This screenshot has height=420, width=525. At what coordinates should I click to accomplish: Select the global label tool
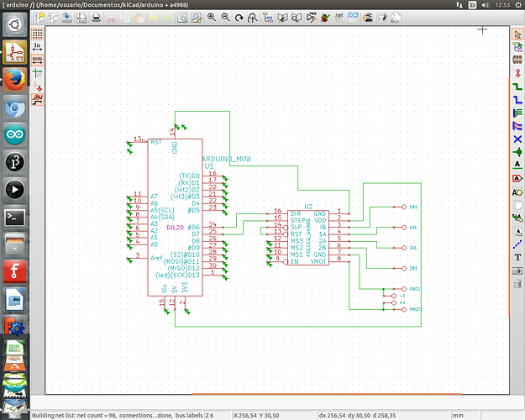pos(517,178)
